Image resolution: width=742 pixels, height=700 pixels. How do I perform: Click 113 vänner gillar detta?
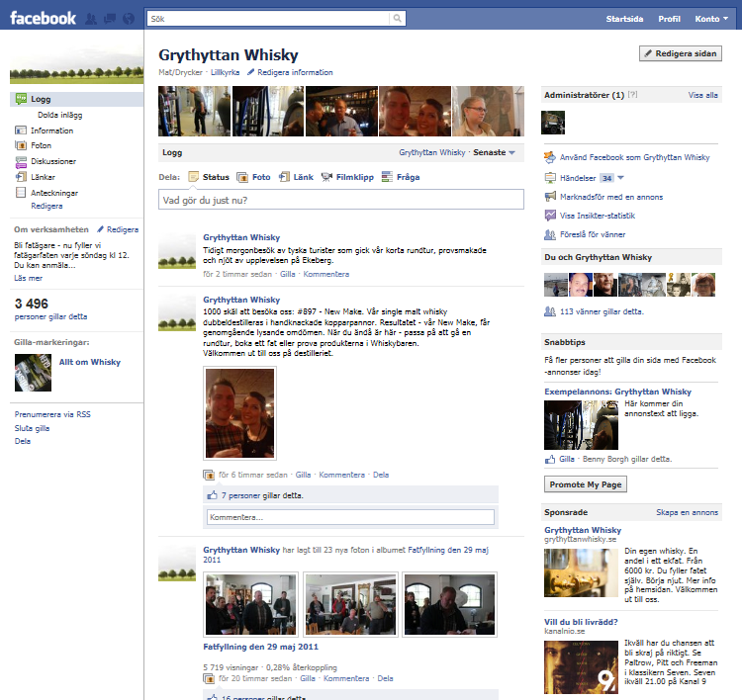[x=602, y=311]
